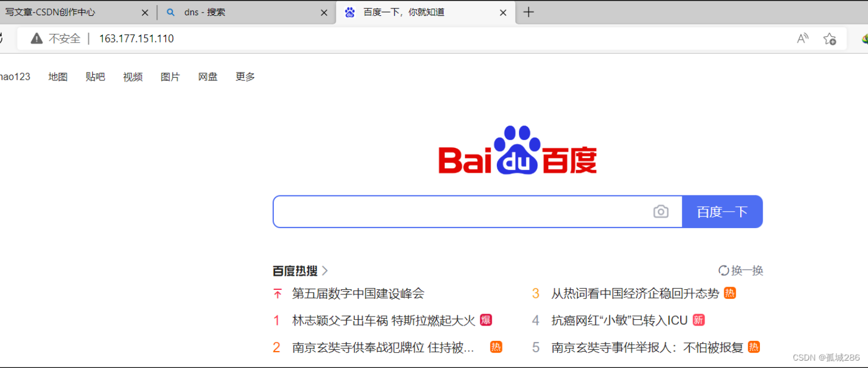Close the dns - 搜索 tab
The width and height of the screenshot is (868, 368).
[324, 12]
